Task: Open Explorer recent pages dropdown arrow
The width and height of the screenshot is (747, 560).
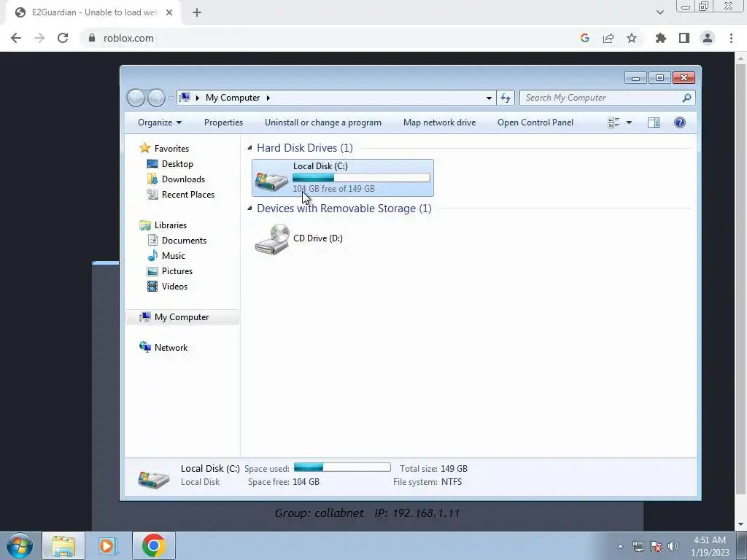Action: click(171, 98)
